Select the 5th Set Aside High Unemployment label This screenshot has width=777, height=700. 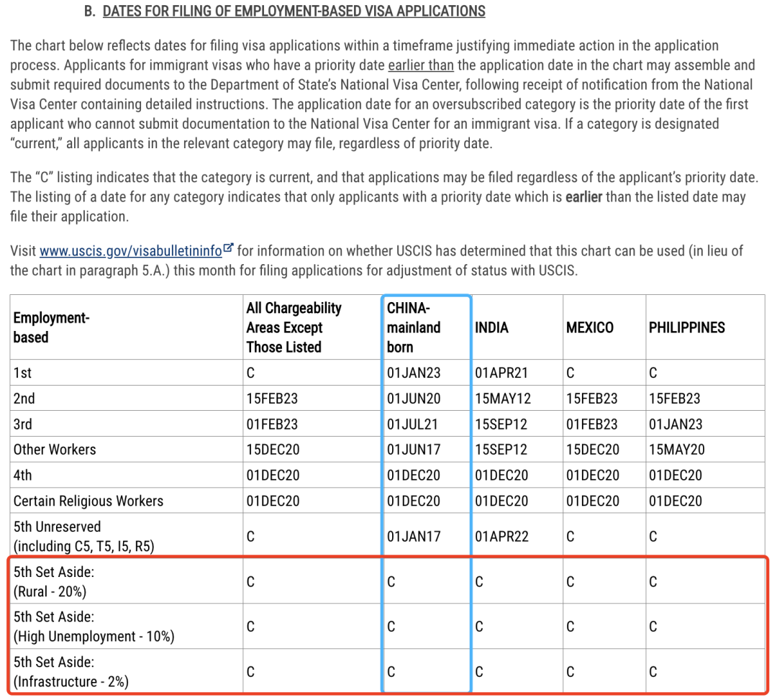pyautogui.click(x=94, y=627)
